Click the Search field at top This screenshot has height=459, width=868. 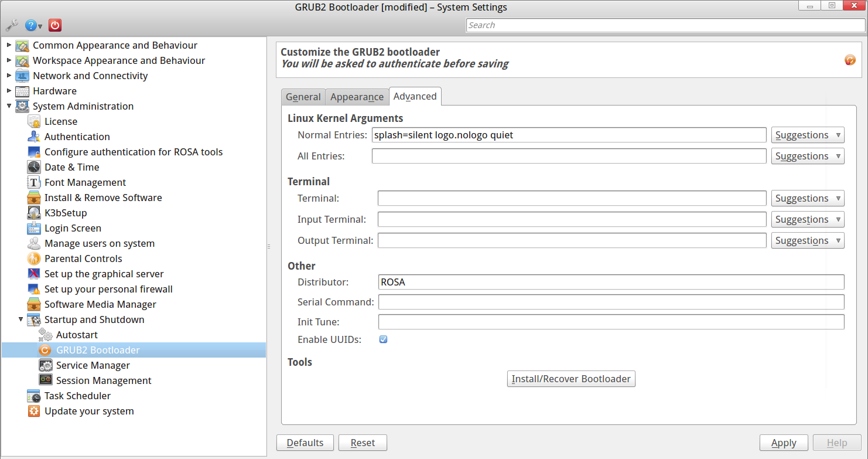[665, 25]
